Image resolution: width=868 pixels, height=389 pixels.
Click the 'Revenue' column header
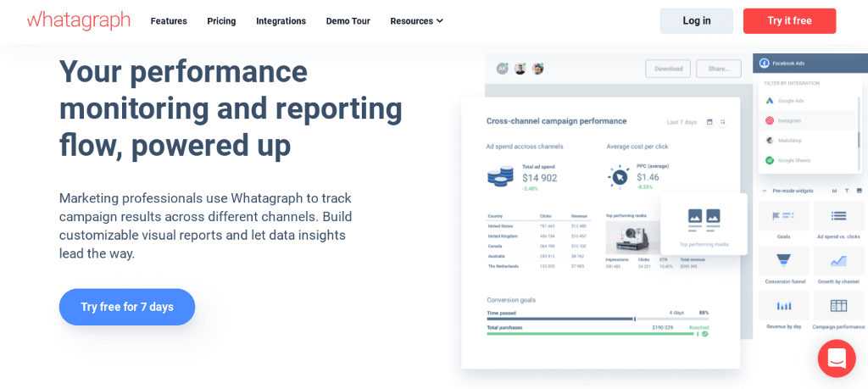[x=580, y=216]
